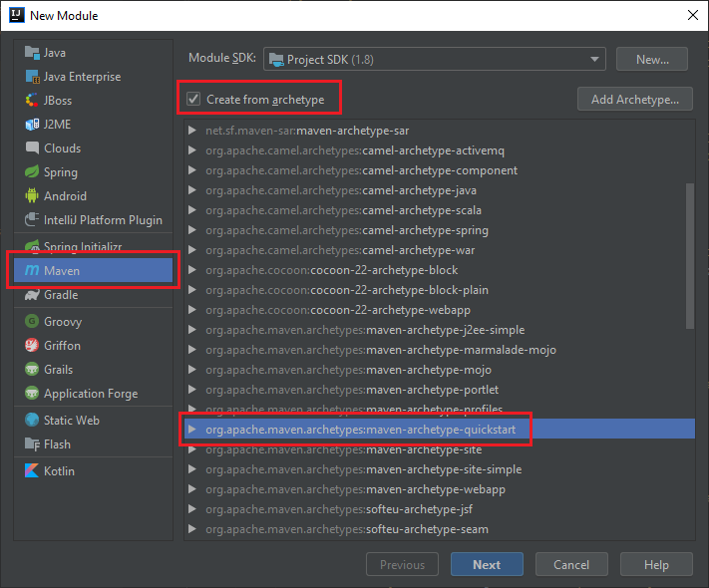Select the Spring leaf icon
The image size is (709, 588).
point(32,172)
